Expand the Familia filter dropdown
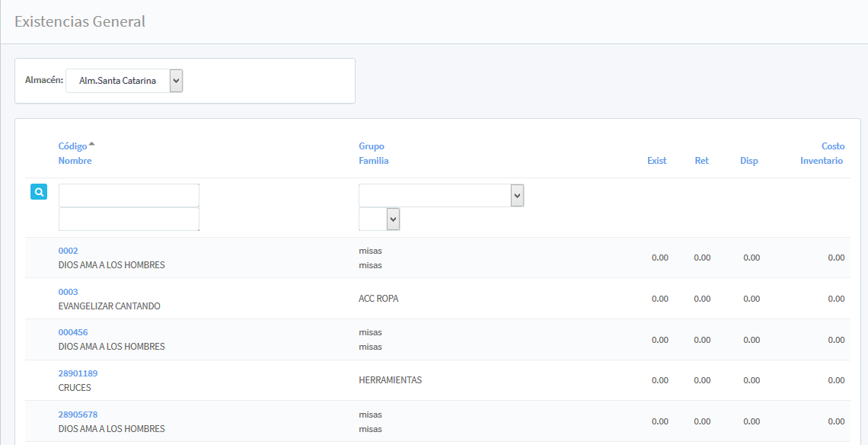The height and width of the screenshot is (445, 868). tap(379, 219)
